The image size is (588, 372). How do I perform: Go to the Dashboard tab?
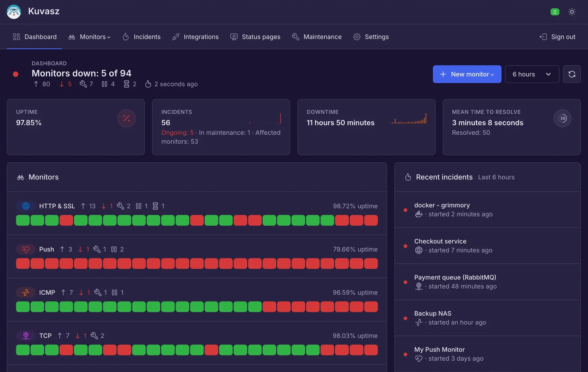34,37
